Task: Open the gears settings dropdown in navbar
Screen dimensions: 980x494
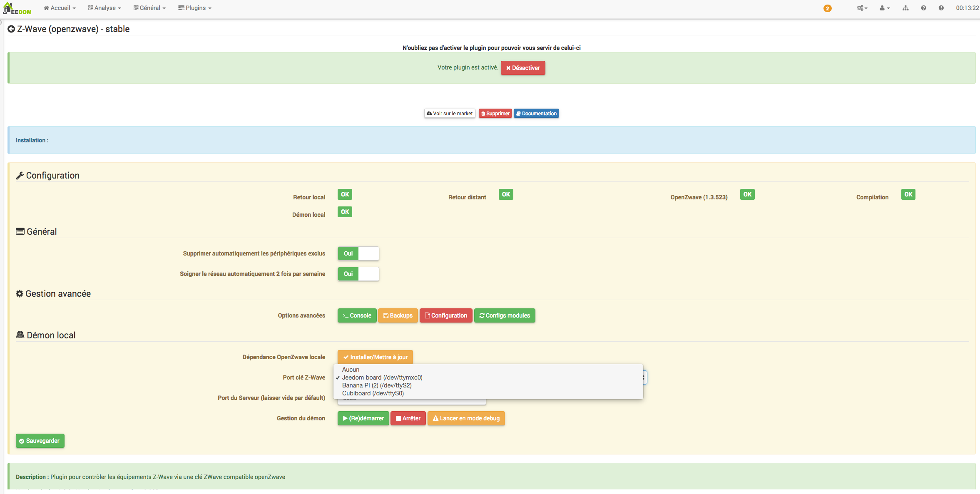Action: click(x=862, y=8)
